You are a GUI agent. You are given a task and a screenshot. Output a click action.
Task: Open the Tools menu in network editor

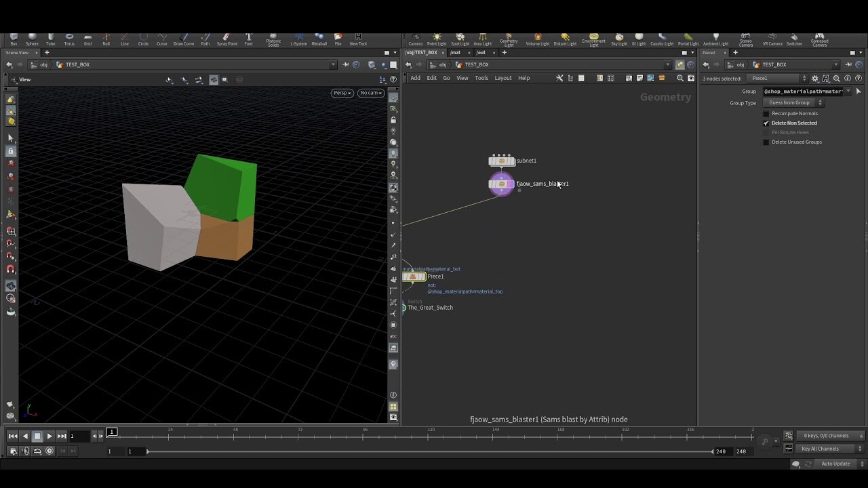pyautogui.click(x=481, y=78)
